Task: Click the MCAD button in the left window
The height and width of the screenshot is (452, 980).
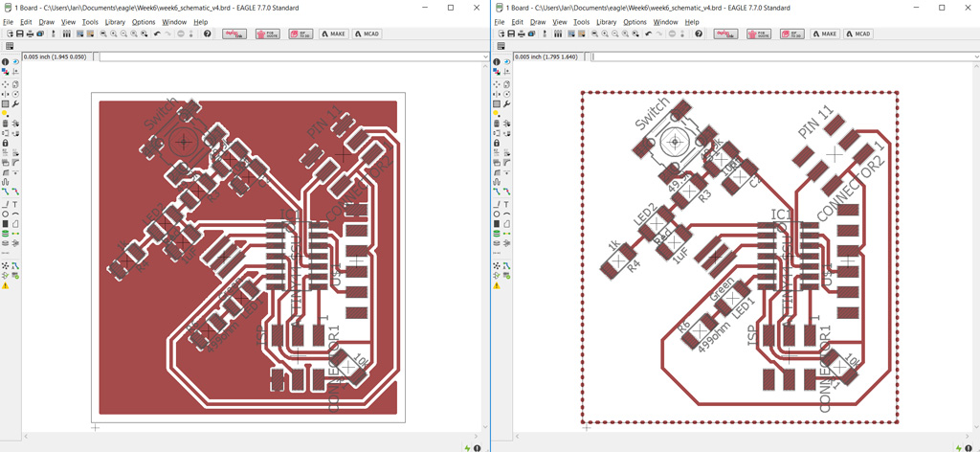Action: (x=367, y=34)
